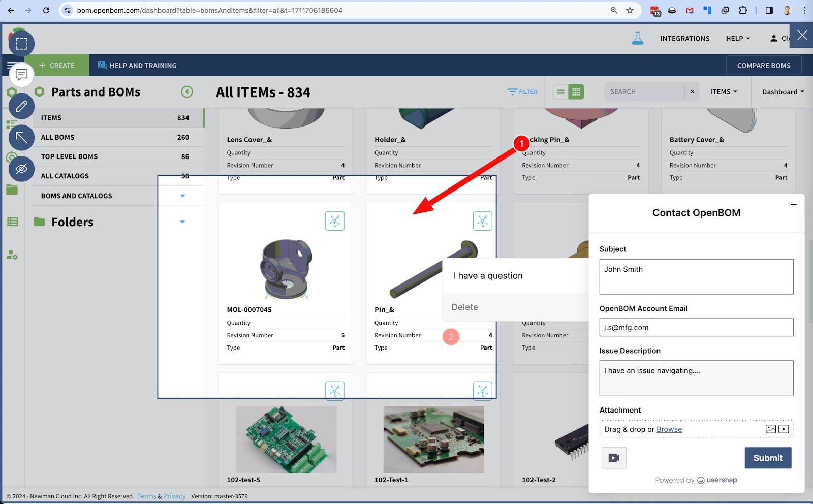
Task: Select the Usersnap arrow tool
Action: point(21,137)
